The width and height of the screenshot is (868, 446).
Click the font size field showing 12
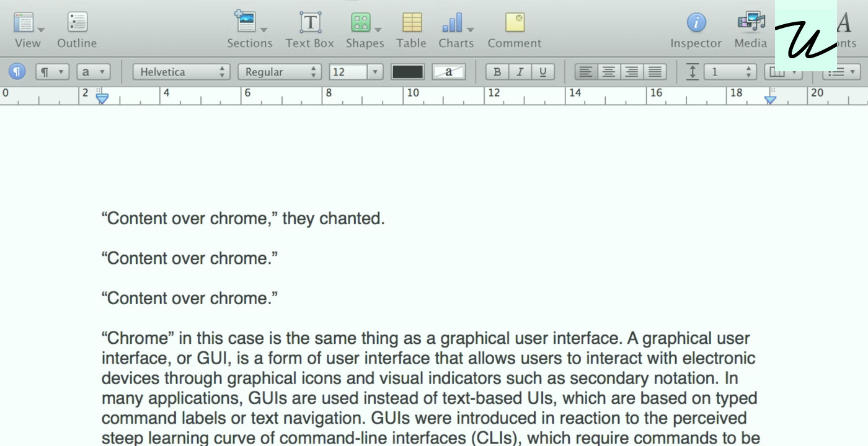(348, 72)
